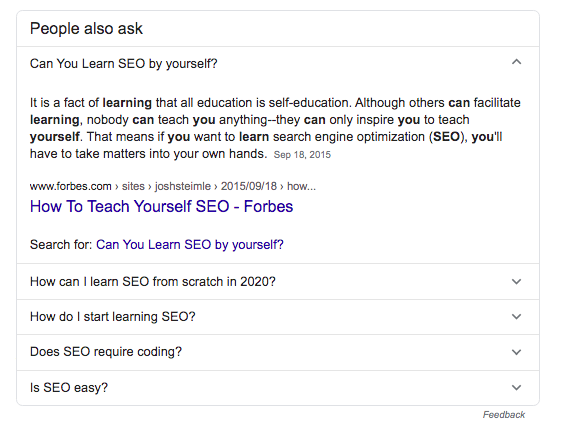
Task: Click the "Search for:" label text
Action: (x=61, y=244)
